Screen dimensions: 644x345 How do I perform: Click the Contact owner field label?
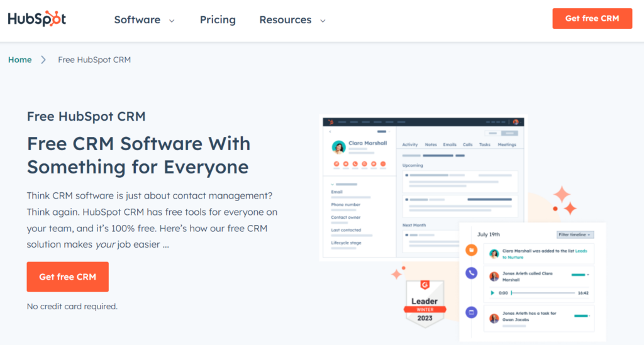(345, 217)
